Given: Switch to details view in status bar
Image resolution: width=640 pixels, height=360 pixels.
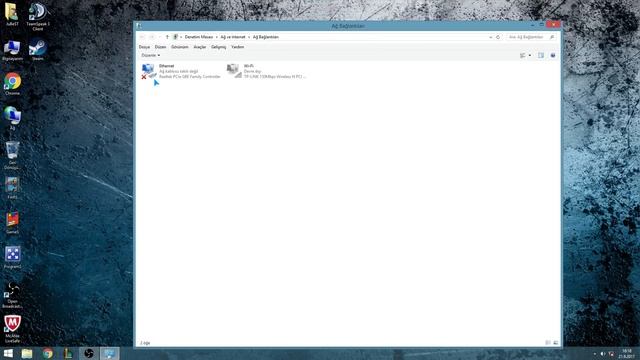Looking at the screenshot, I should tap(548, 343).
